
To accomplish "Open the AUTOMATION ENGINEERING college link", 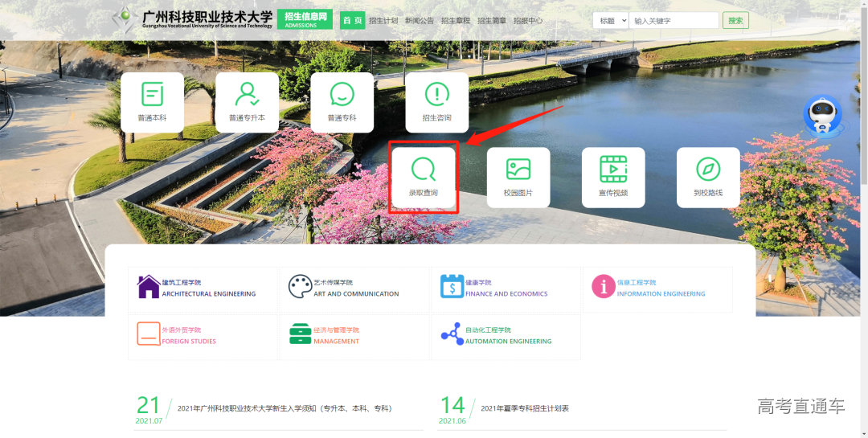I will pyautogui.click(x=508, y=342).
